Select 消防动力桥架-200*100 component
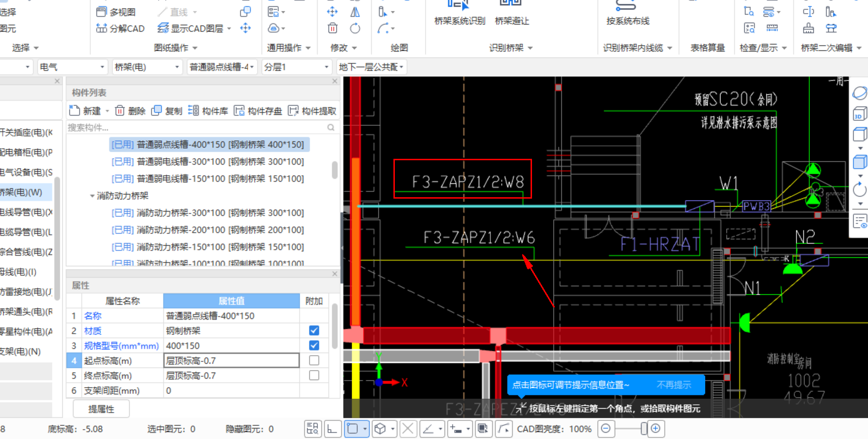 click(208, 230)
